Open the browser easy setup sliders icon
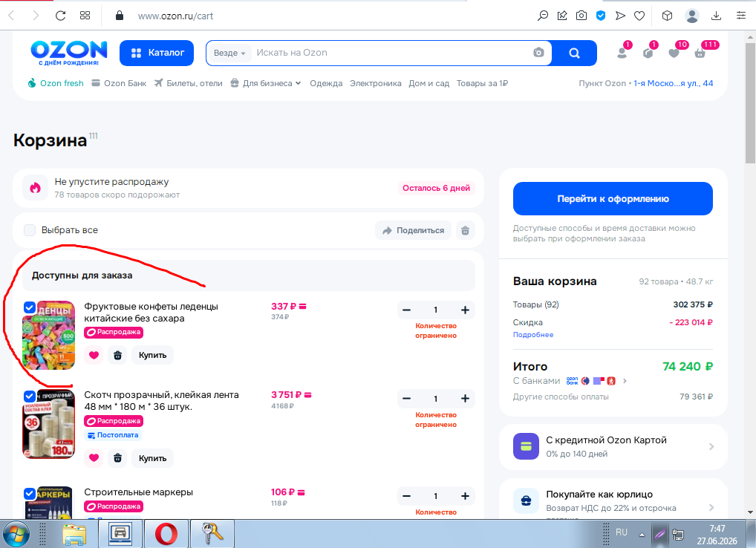Screen dimensions: 756x548 coord(741,16)
